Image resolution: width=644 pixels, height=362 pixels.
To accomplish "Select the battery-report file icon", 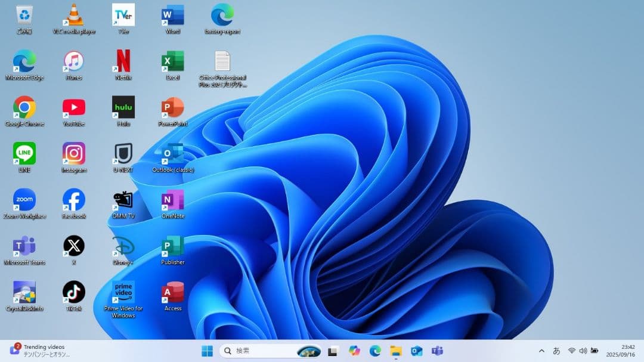I will pyautogui.click(x=222, y=16).
